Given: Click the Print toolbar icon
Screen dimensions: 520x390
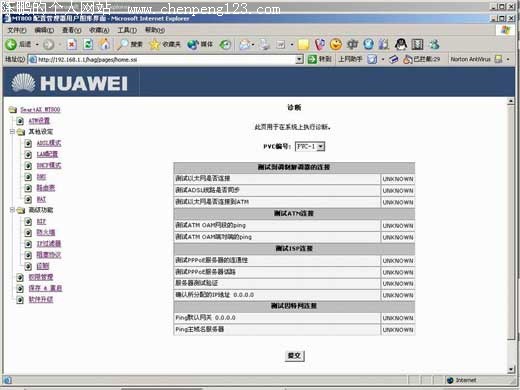Looking at the screenshot, I should [x=265, y=44].
